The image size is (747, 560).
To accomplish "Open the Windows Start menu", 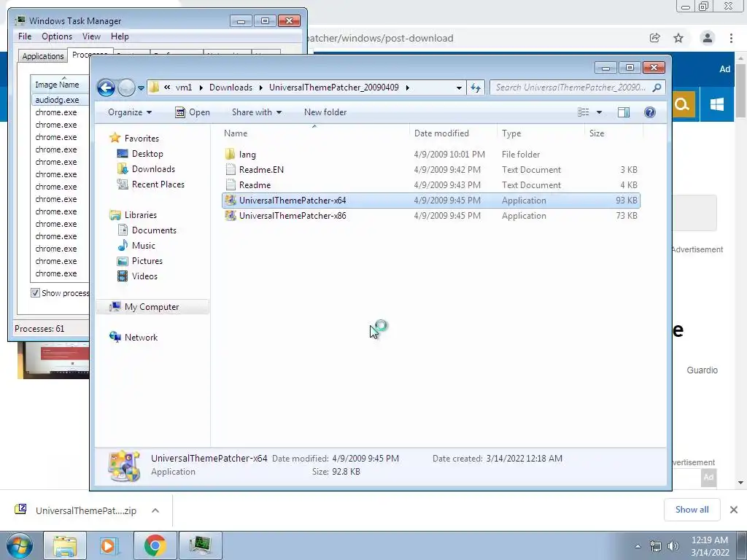I will tap(19, 545).
